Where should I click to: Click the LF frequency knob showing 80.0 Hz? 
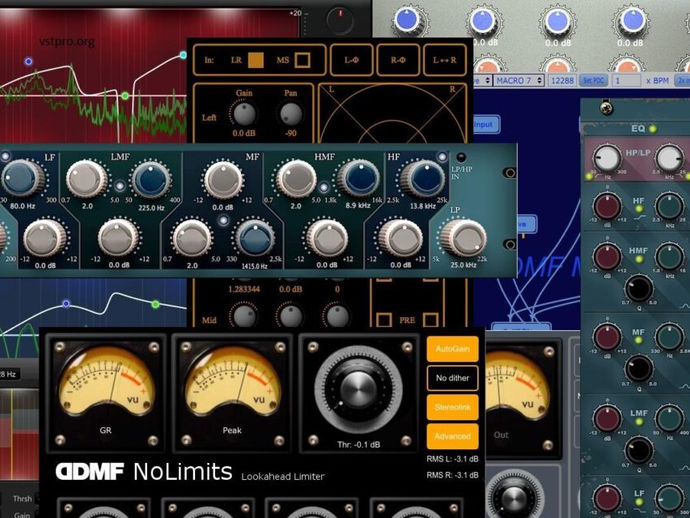22,179
